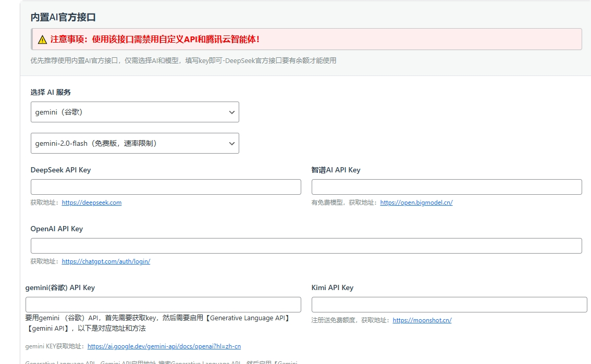591x364 pixels.
Task: Open the chatgpt.com/auth/login link
Action: click(106, 261)
